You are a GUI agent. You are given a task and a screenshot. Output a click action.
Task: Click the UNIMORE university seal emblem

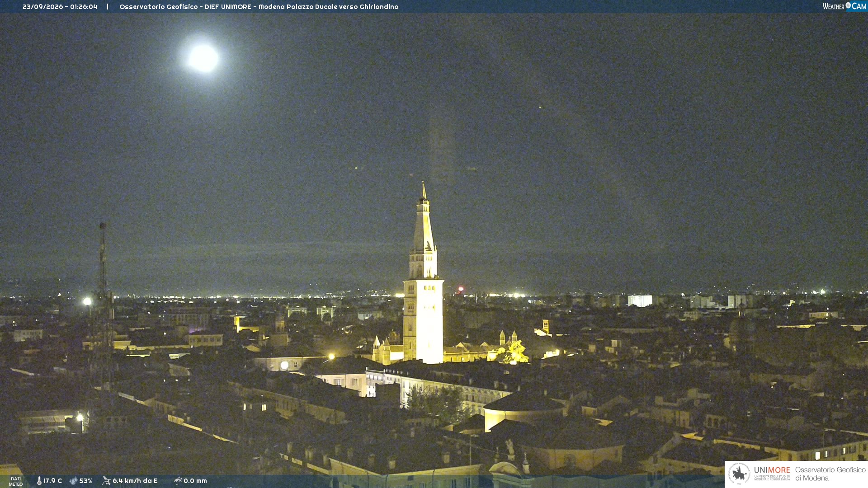[739, 474]
